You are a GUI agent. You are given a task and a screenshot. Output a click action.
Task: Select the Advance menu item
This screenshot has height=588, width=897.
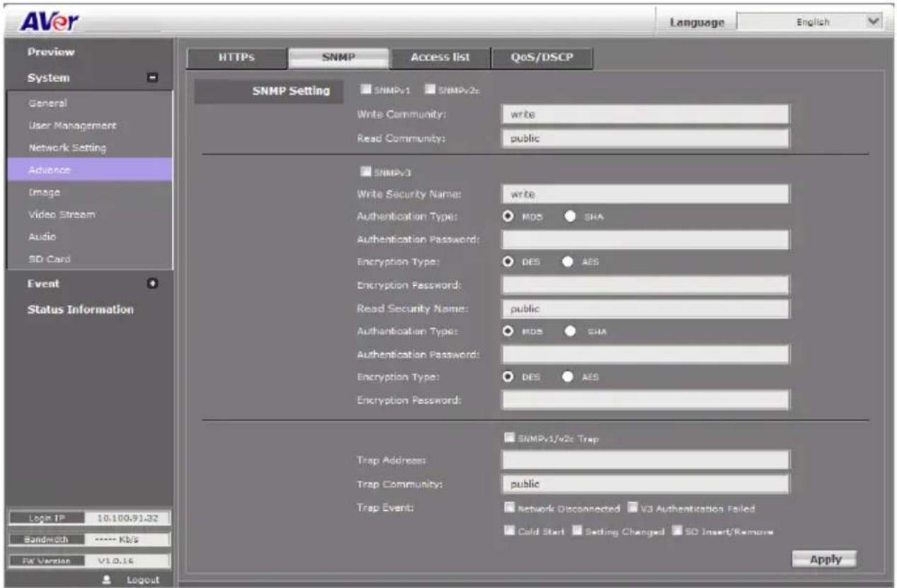pos(89,170)
